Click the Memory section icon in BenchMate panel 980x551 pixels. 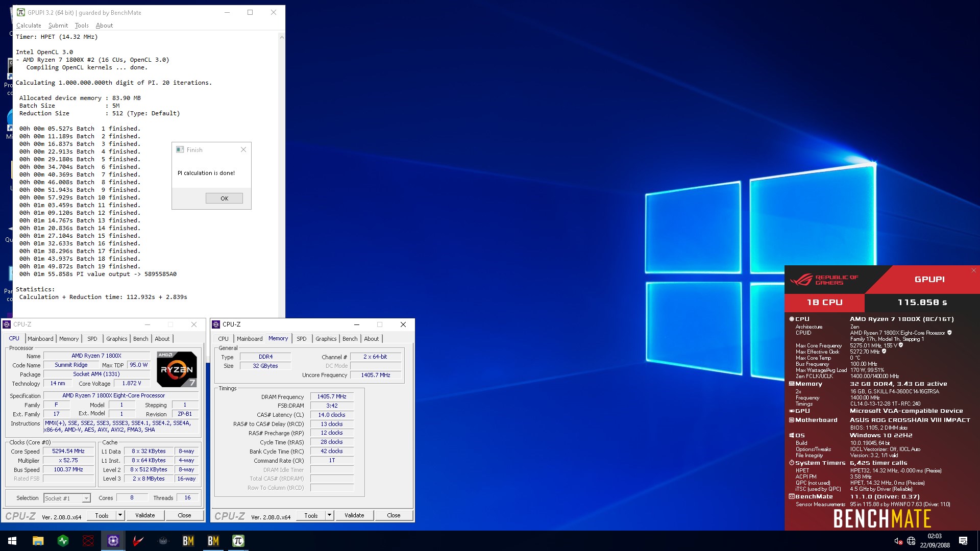point(792,384)
